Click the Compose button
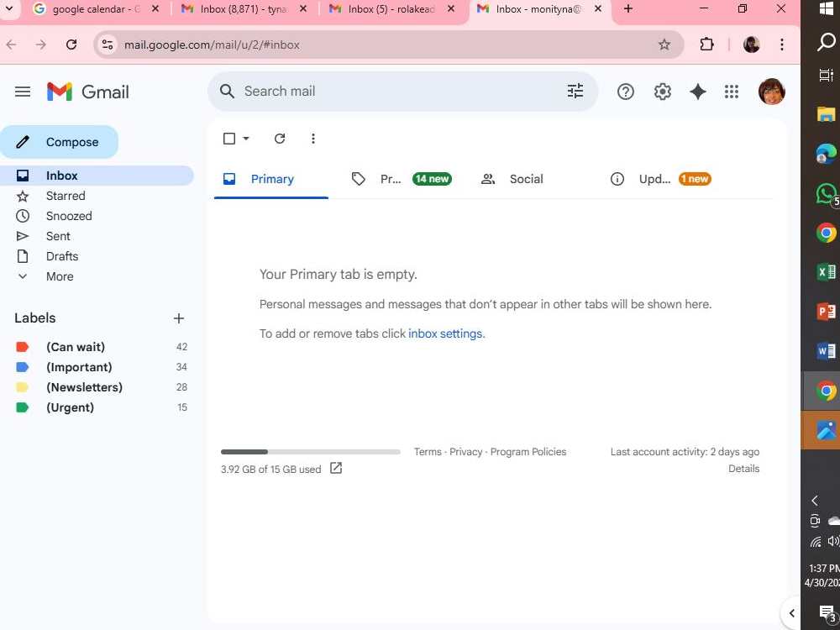The height and width of the screenshot is (630, 840). pos(59,142)
